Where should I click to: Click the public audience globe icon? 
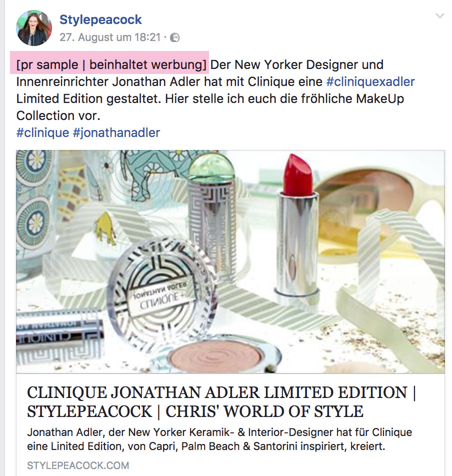(x=175, y=37)
